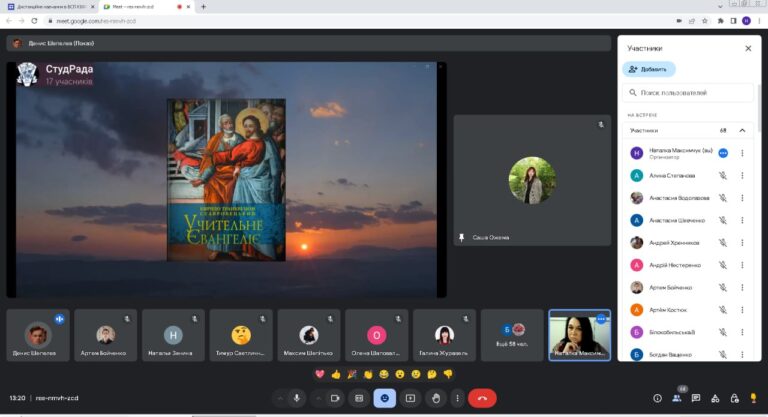Image resolution: width=768 pixels, height=417 pixels.
Task: Open options menu for Андрей Хренников row
Action: point(743,243)
